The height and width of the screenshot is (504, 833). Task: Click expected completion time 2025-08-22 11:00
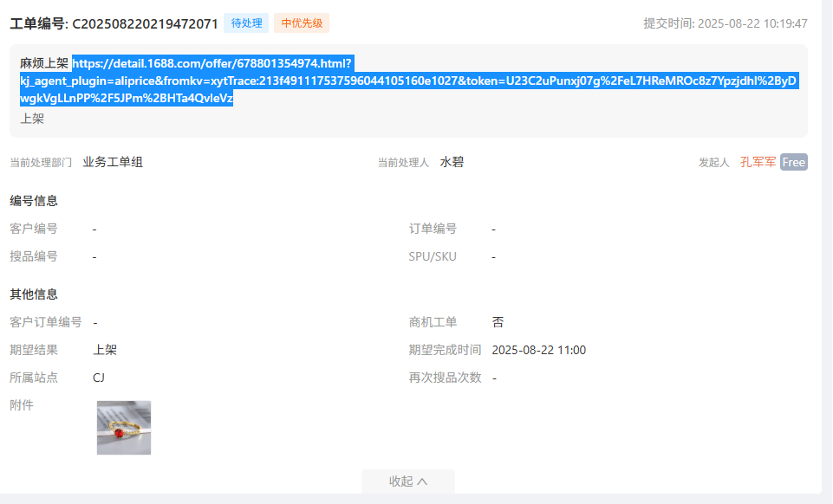538,350
